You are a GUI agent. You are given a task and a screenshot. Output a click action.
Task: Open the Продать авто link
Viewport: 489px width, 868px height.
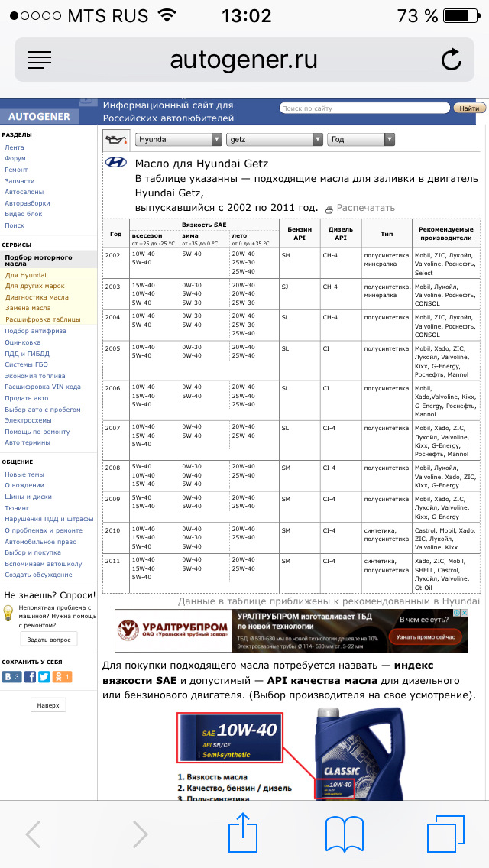[27, 398]
